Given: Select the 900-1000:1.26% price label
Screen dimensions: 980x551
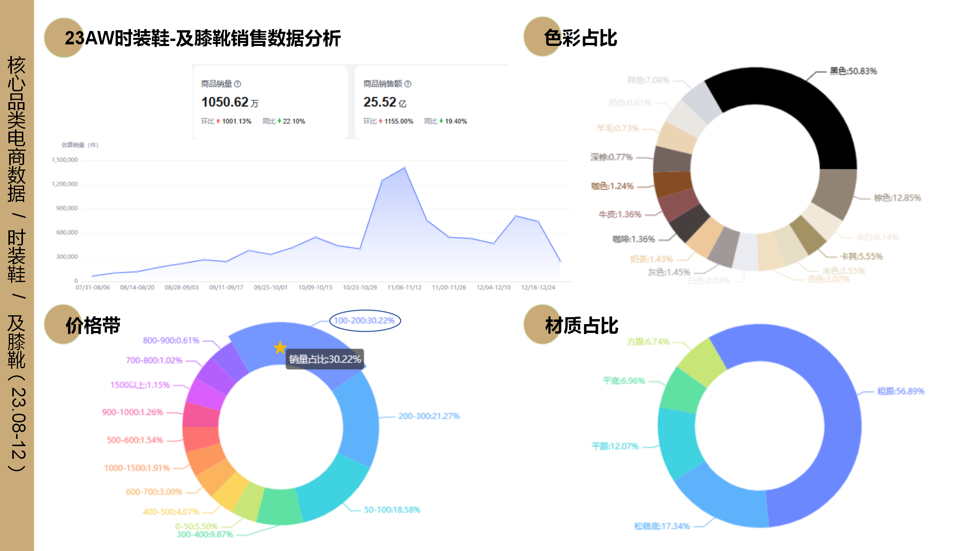Looking at the screenshot, I should coord(132,412).
